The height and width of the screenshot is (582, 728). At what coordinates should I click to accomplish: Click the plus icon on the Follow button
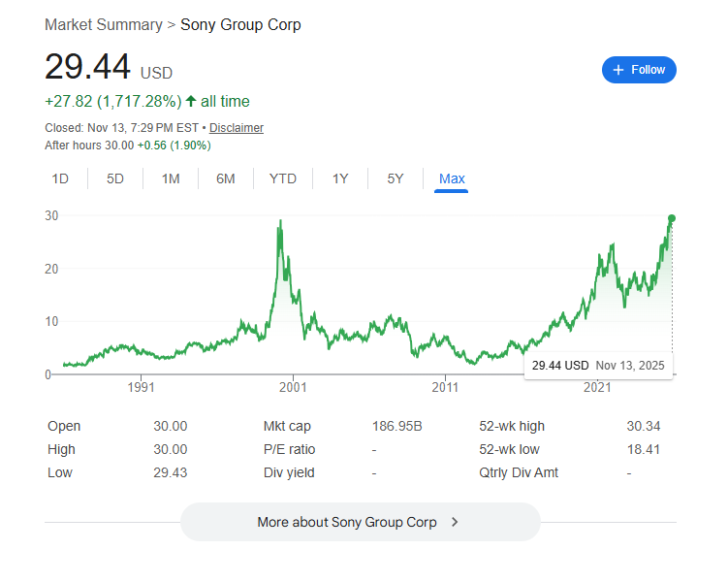coord(618,70)
